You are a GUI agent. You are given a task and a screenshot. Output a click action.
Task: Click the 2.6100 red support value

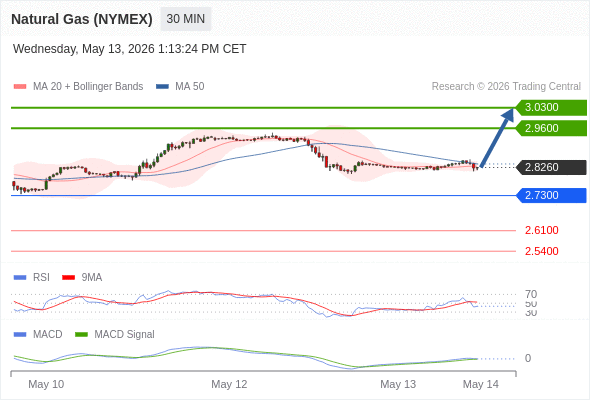(541, 230)
